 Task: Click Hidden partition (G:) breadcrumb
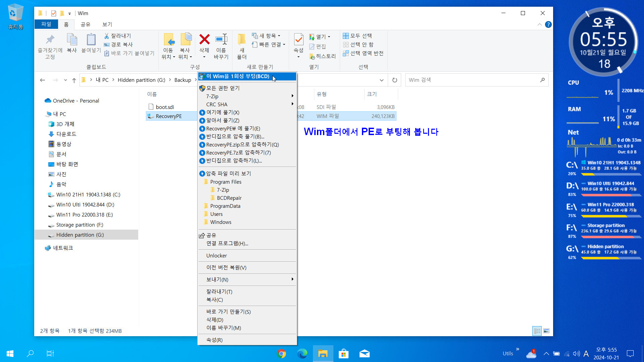pos(142,80)
